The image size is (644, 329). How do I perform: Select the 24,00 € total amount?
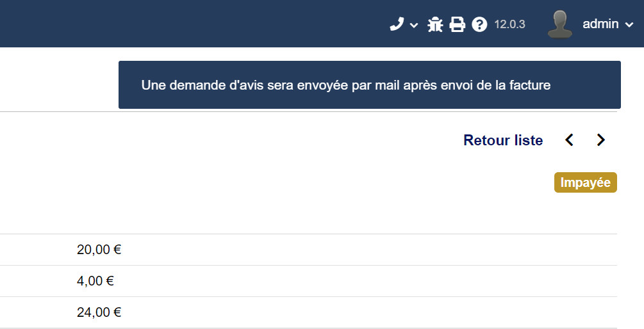pyautogui.click(x=99, y=312)
